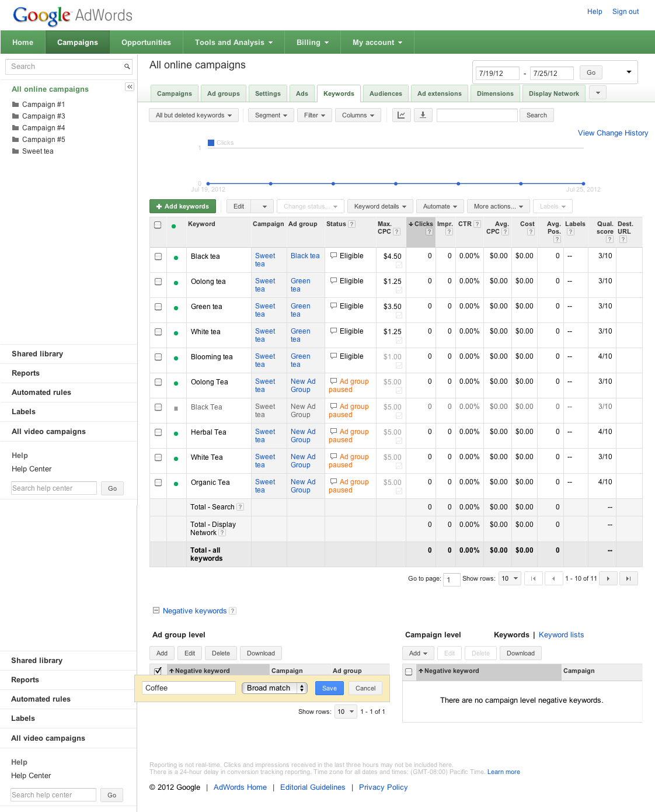Open View Change History link
Image resolution: width=655 pixels, height=812 pixels.
coord(613,133)
